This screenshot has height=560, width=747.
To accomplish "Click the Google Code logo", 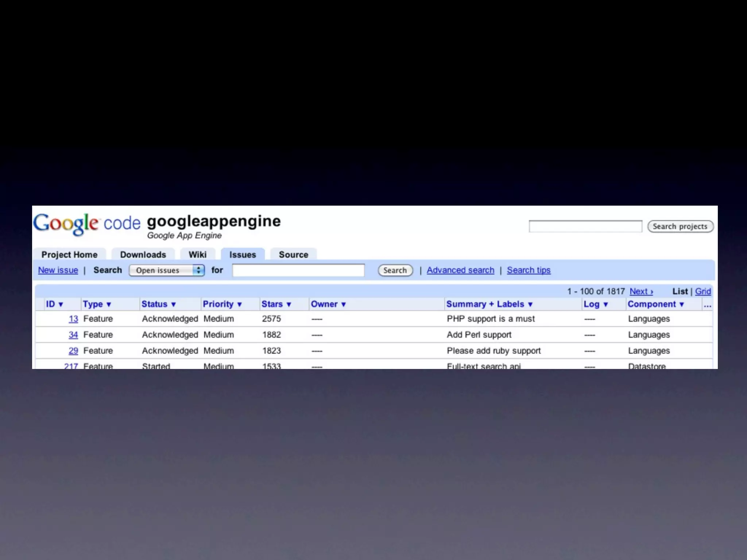I will (x=87, y=223).
